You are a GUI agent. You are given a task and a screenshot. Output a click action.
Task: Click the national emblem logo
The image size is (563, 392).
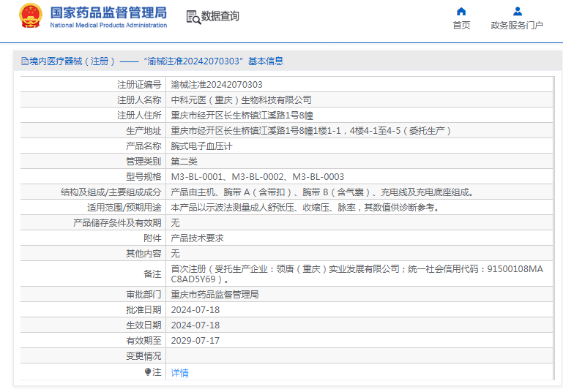(31, 16)
